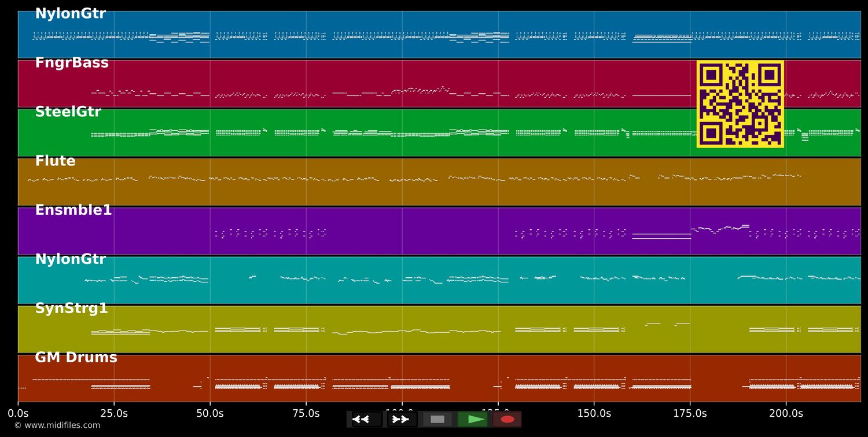Click the 200.0s timeline marker

tap(786, 413)
